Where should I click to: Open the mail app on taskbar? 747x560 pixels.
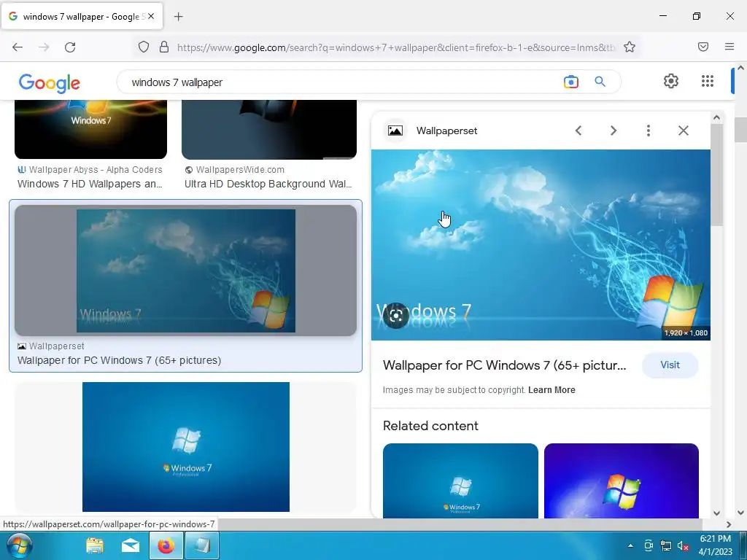(130, 545)
